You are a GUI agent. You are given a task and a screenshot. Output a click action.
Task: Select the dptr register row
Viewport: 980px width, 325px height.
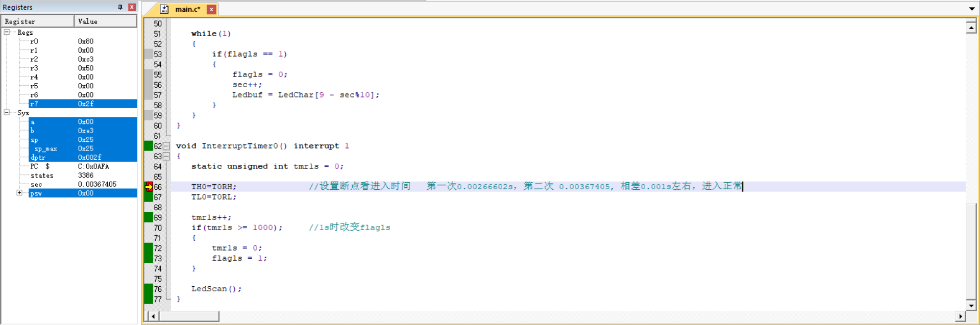83,157
